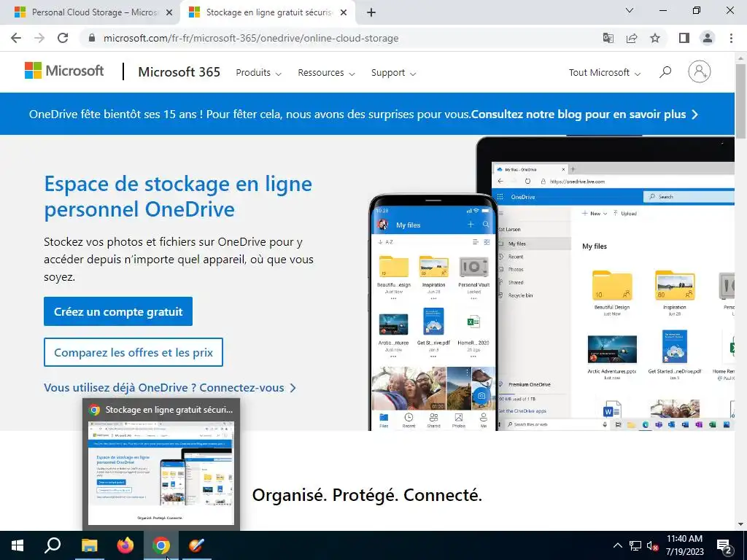Open the paint app taskbar icon
The width and height of the screenshot is (747, 560).
click(x=196, y=545)
